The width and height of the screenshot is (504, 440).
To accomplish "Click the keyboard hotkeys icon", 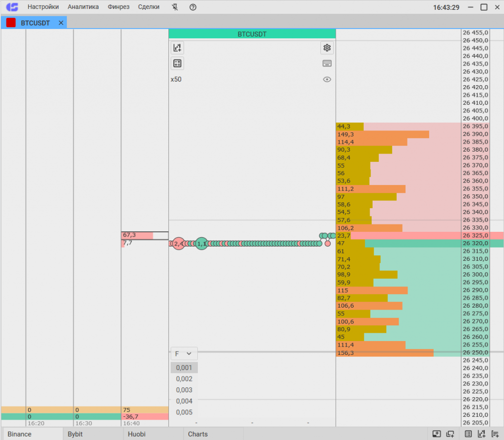I will pos(327,63).
